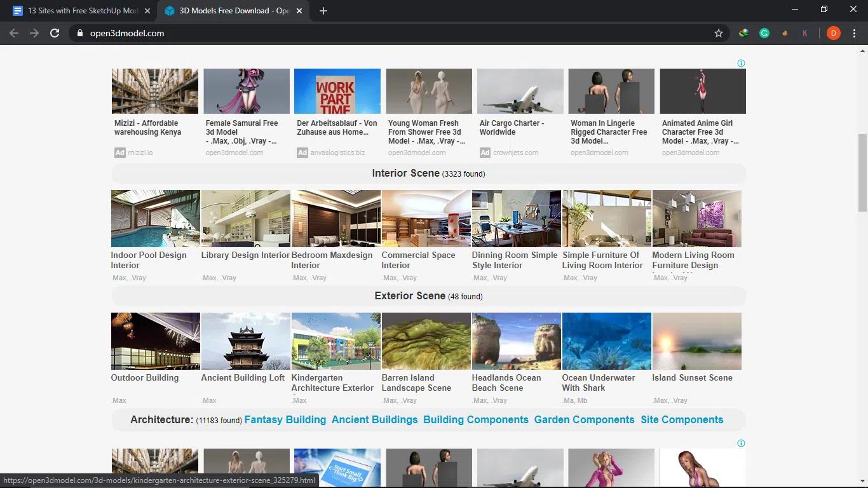
Task: Open the Island Sunset Scene thumbnail
Action: point(696,341)
